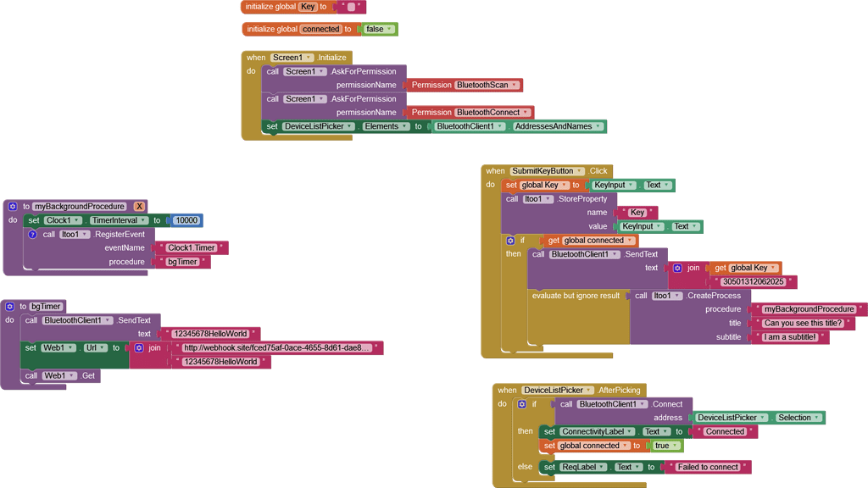The width and height of the screenshot is (868, 488).
Task: Open the Clock1 dropdown in set TimerInterval
Action: pos(77,220)
